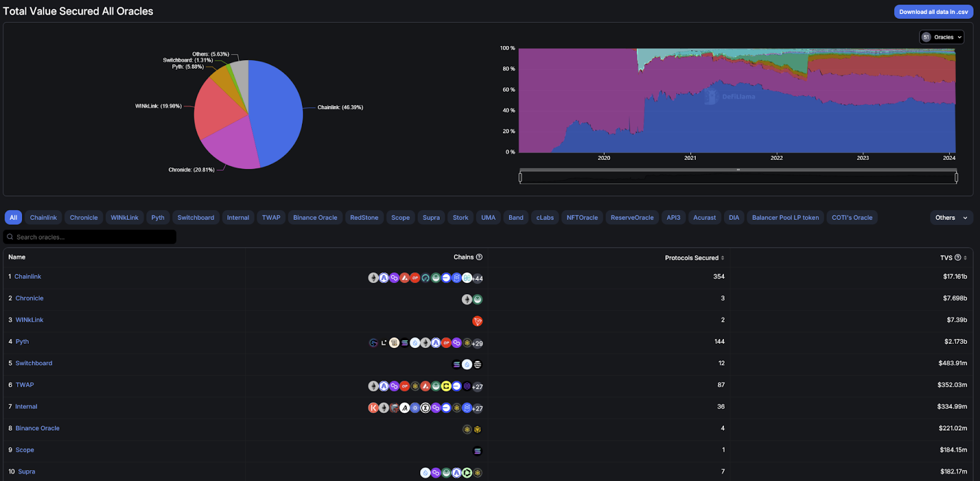Click the top center grip of range slider
The height and width of the screenshot is (481, 980).
[x=738, y=170]
